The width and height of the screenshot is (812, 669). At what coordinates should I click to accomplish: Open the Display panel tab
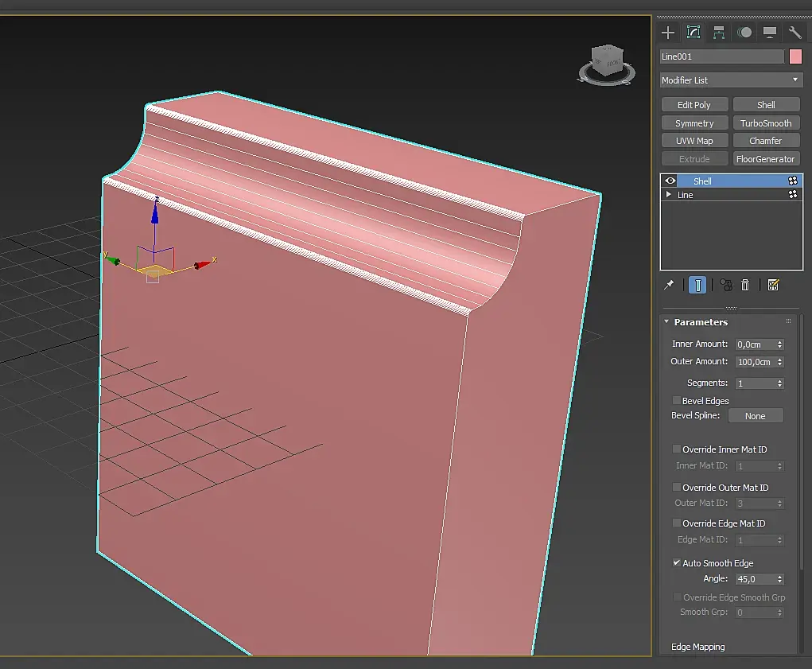pos(770,33)
